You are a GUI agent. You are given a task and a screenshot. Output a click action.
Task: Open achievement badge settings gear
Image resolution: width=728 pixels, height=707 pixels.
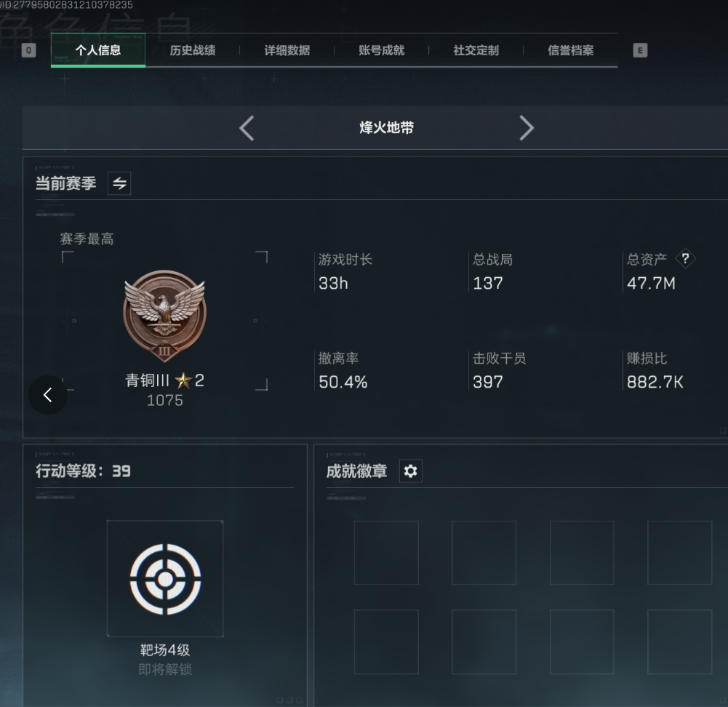click(410, 471)
